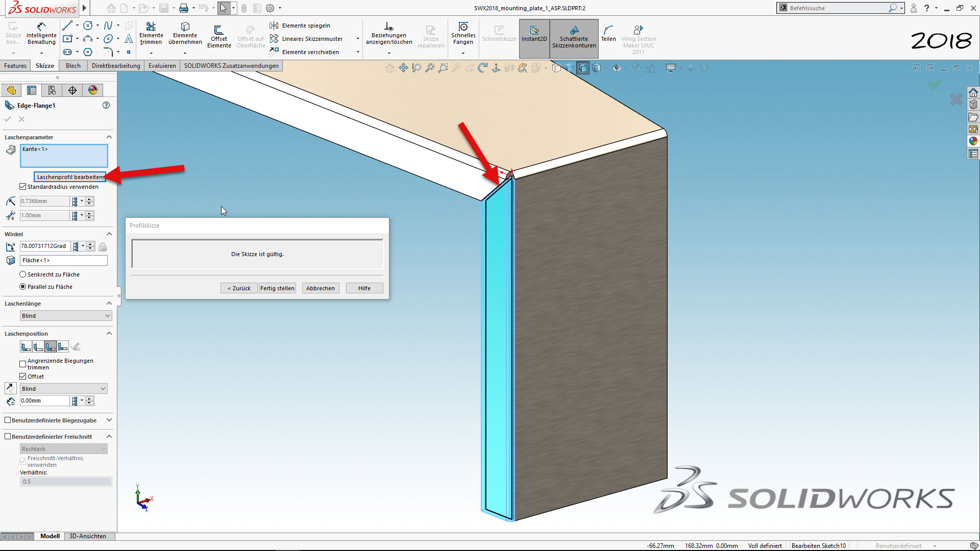Select Material Inside flange position toggle
Viewport: 980px width, 551px height.
[x=26, y=347]
